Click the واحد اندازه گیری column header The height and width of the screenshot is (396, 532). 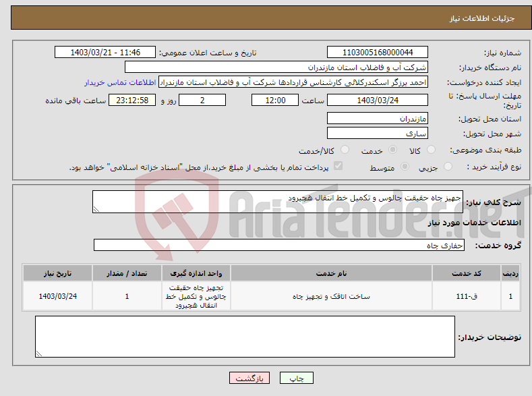pos(196,273)
